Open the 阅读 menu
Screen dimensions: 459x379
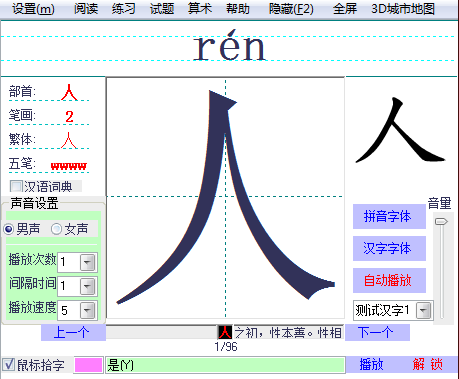pos(86,9)
